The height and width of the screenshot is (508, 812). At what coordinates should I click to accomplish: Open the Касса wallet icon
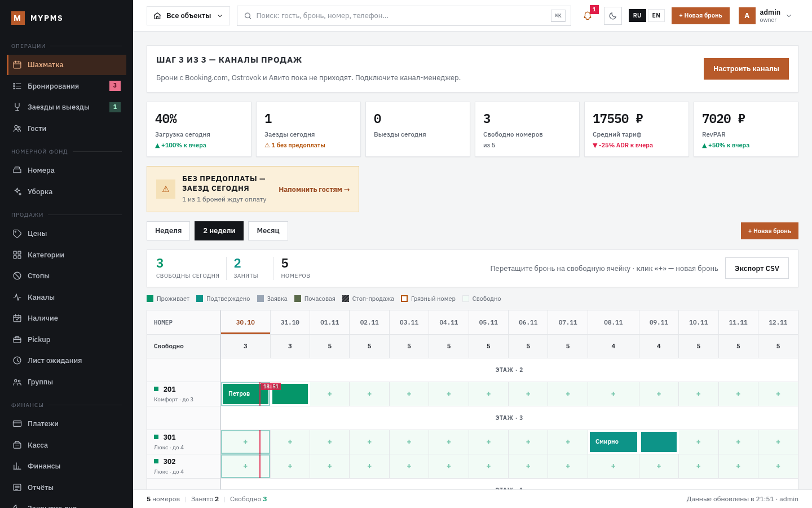[x=17, y=445]
